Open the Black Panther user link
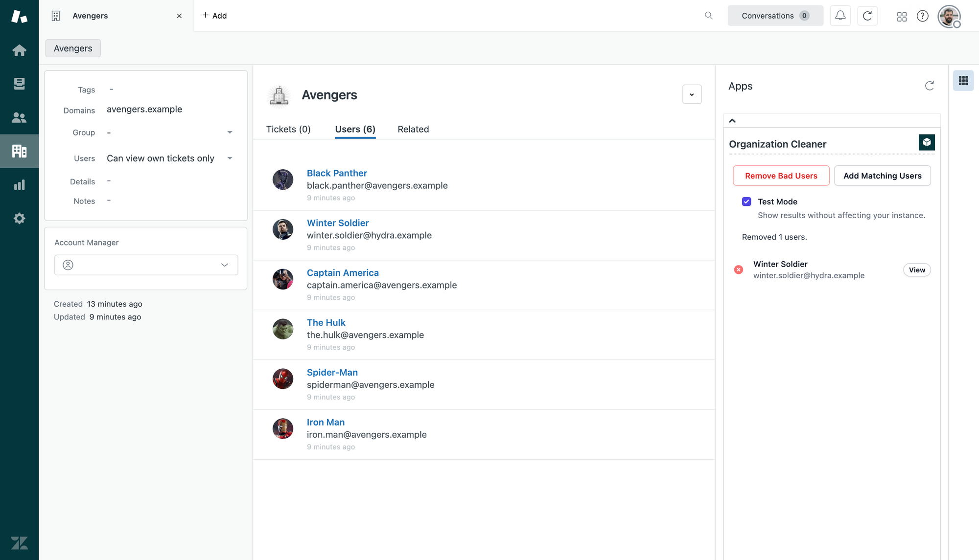The image size is (979, 560). (x=337, y=173)
